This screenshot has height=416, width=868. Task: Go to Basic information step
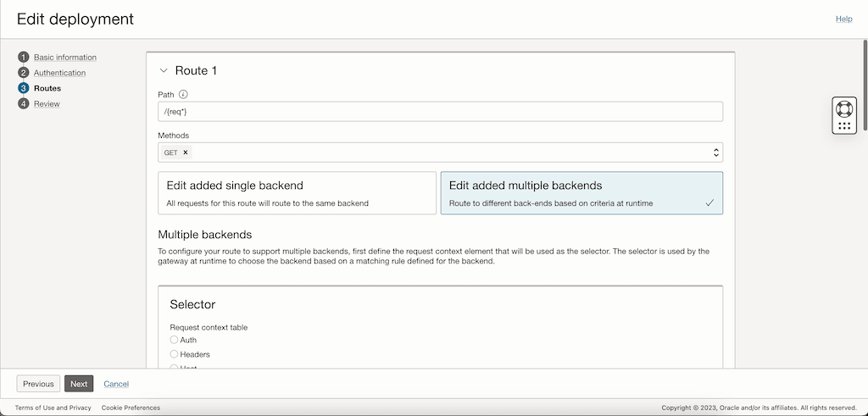[65, 58]
